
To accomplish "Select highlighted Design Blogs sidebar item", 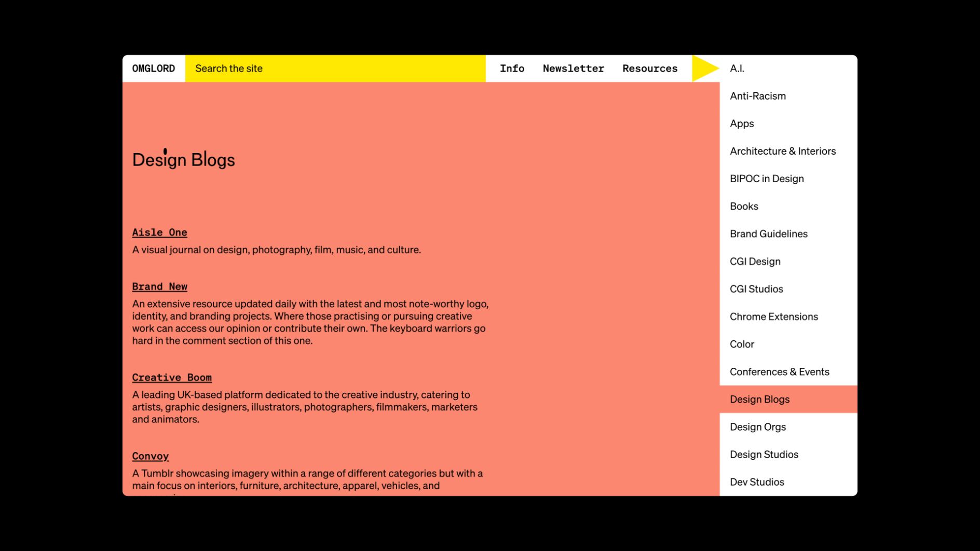I will pyautogui.click(x=759, y=400).
